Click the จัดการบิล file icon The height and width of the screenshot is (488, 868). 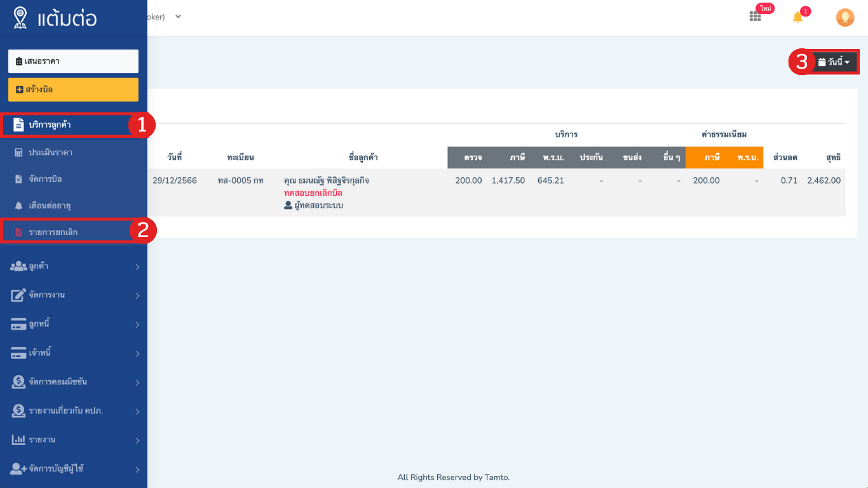(18, 179)
